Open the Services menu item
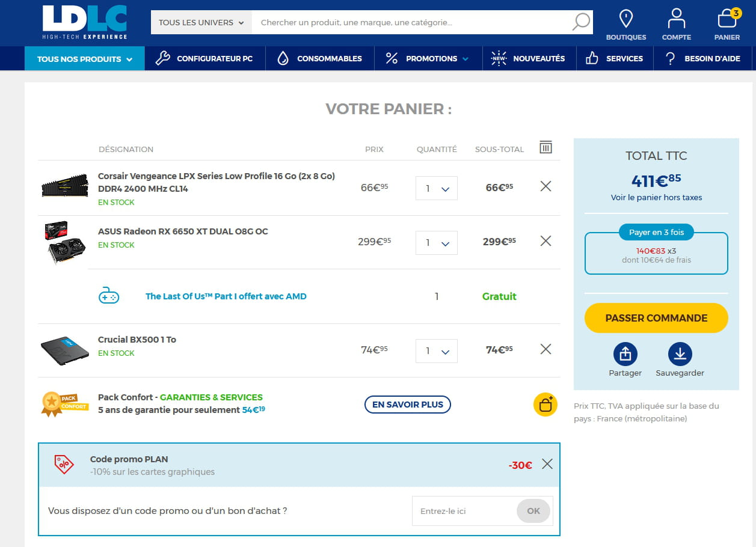This screenshot has height=547, width=756. pos(615,58)
